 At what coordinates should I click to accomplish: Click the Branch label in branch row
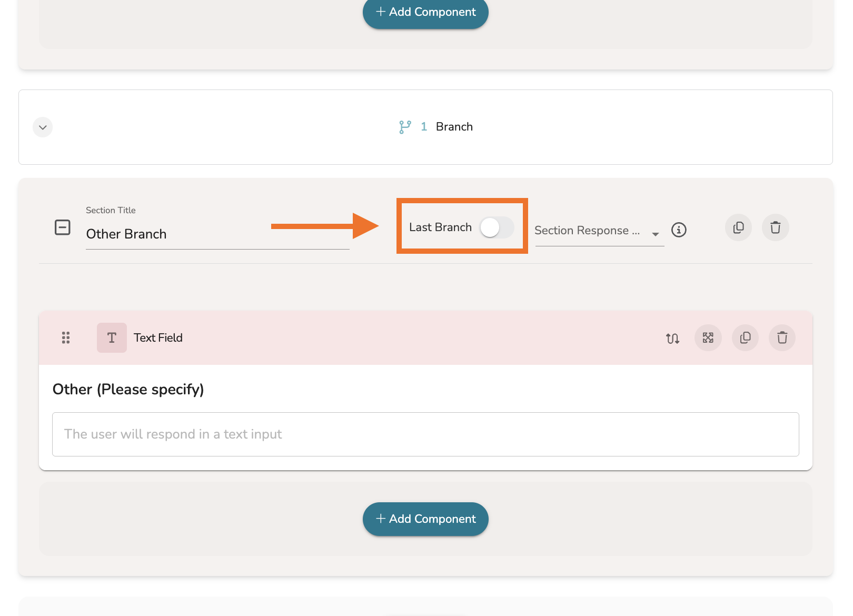(x=454, y=127)
